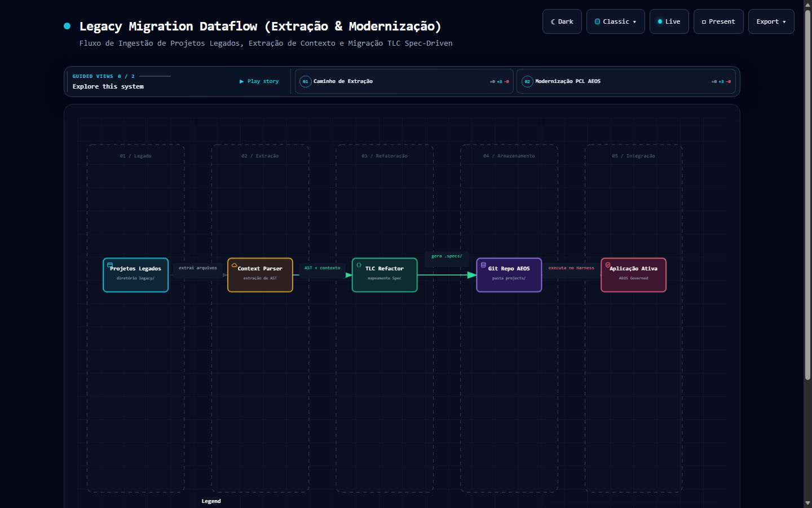Select the Aplicação Ativa node
The image size is (812, 508).
tap(633, 275)
